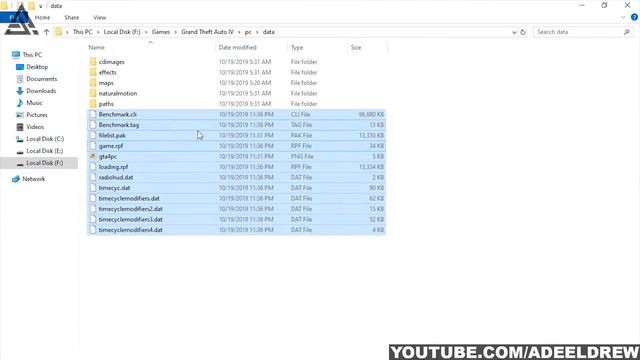The image size is (640, 360).
Task: Select the maps folder icon
Action: (x=93, y=83)
